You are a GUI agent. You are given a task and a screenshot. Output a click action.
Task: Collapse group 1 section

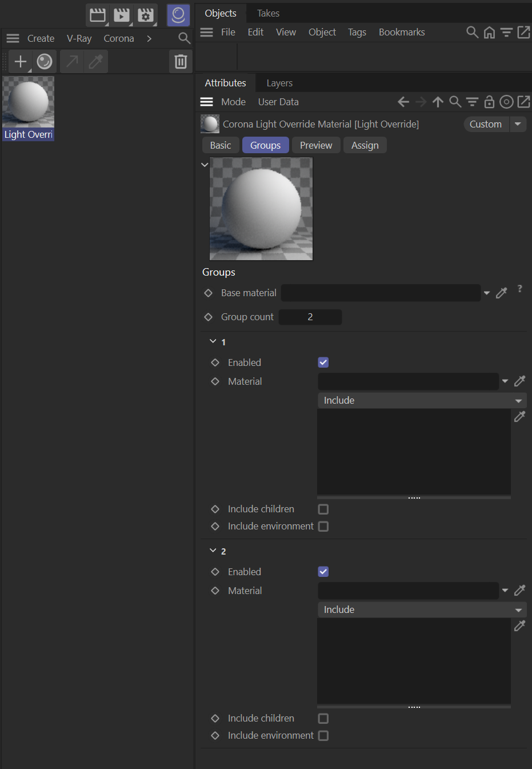(x=213, y=341)
